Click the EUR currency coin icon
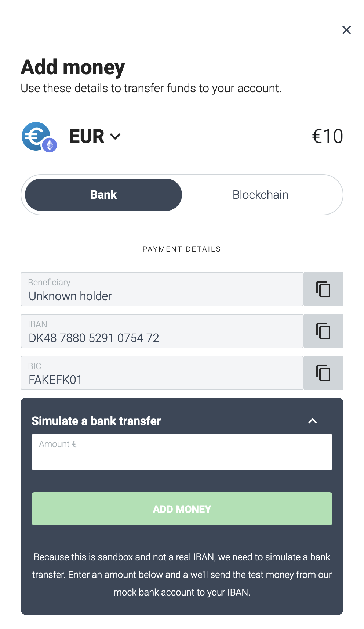Screen dimensions: 364x629 [36, 136]
